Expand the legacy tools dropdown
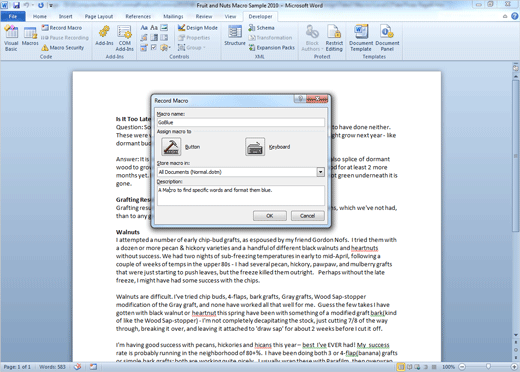 (165, 48)
